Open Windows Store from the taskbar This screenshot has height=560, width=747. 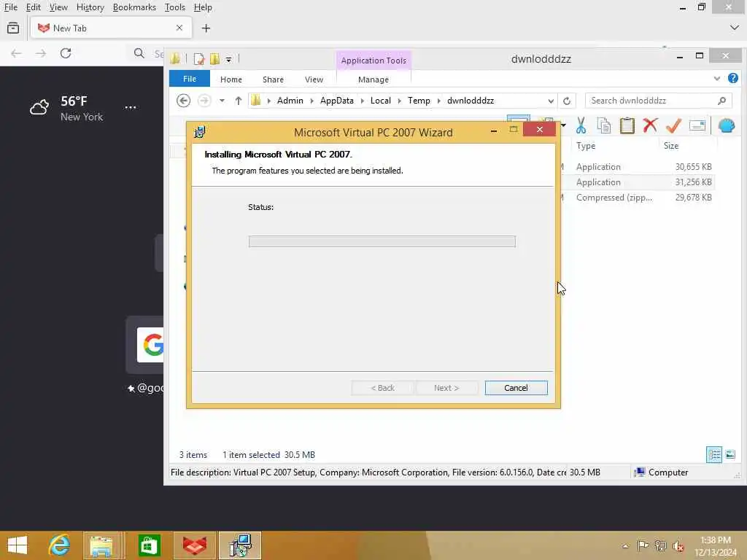coord(149,545)
